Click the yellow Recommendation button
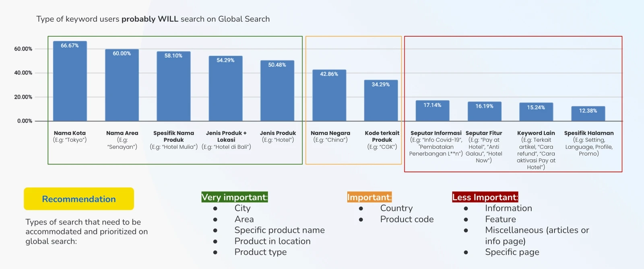Screen dimensions: 644x269 click(x=79, y=199)
